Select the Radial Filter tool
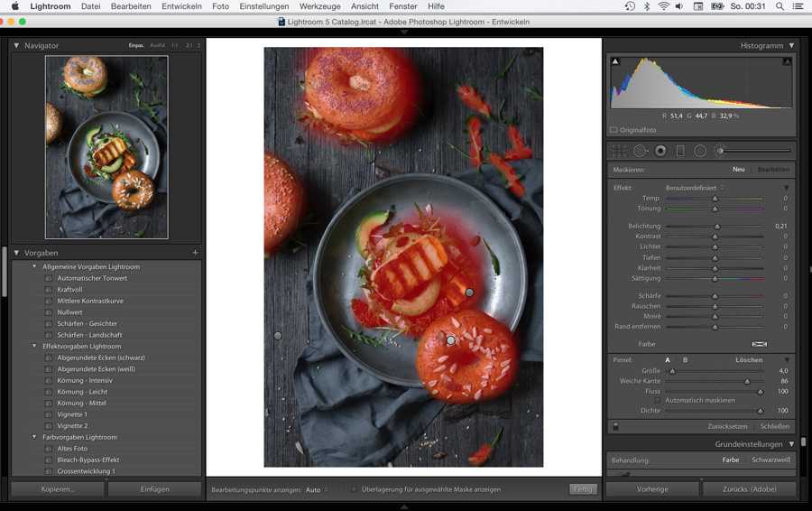Viewport: 812px width, 511px height. 700,151
